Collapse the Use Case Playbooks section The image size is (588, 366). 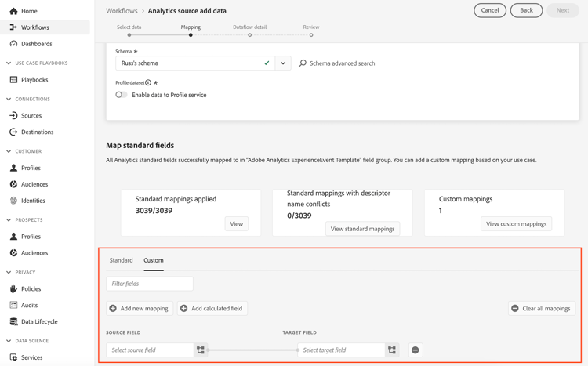point(9,63)
